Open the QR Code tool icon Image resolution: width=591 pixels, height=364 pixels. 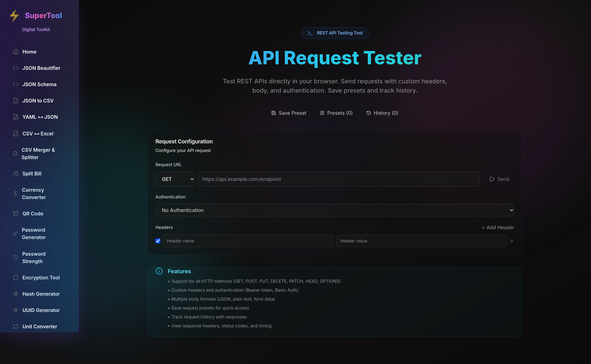coord(15,214)
